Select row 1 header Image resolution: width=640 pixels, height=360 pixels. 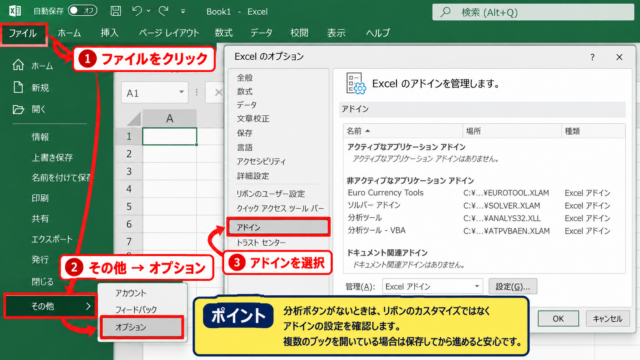tap(129, 136)
